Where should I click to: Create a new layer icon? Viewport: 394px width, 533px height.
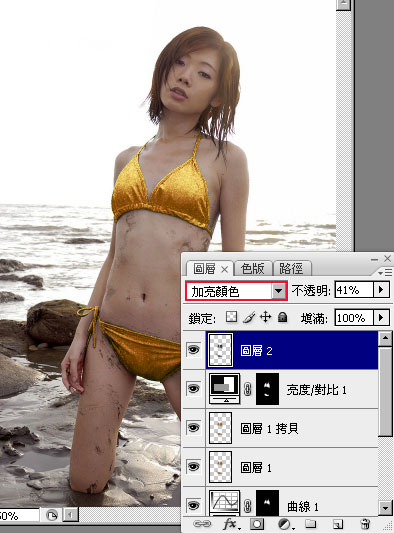coord(337,524)
